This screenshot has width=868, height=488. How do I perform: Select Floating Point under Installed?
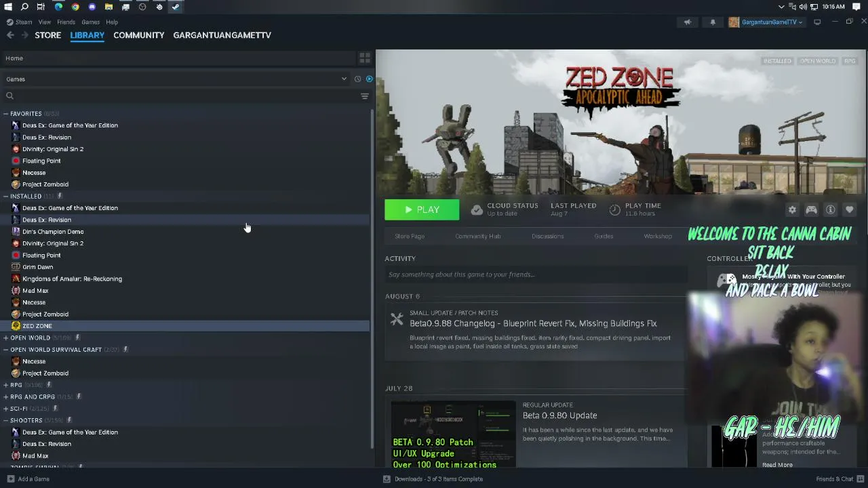(41, 256)
